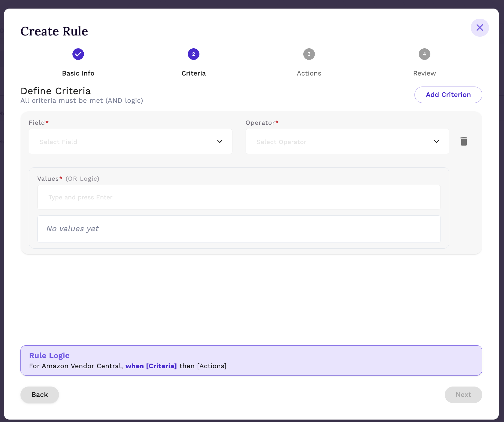The width and height of the screenshot is (504, 422).
Task: Click the Create Rule title
Action: 54,31
